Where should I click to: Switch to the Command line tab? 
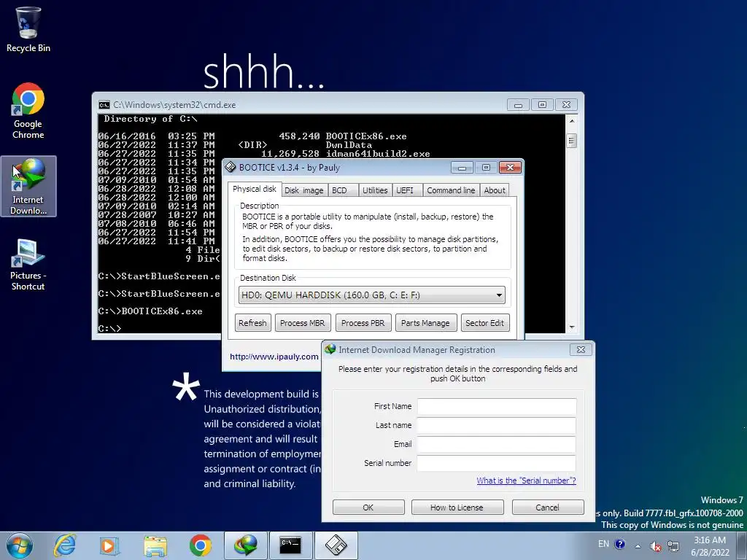pos(451,190)
